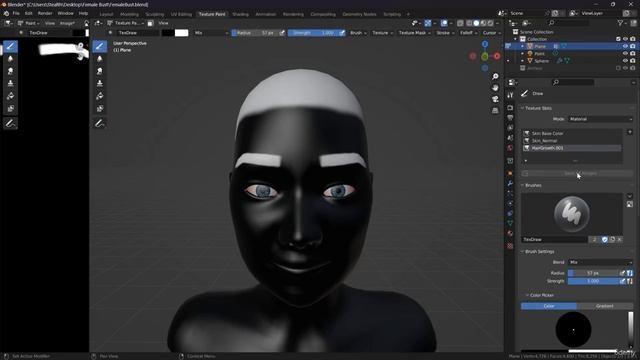Screen dimensions: 640x360
Task: Open the Active Tool properties tab
Action: (510, 95)
